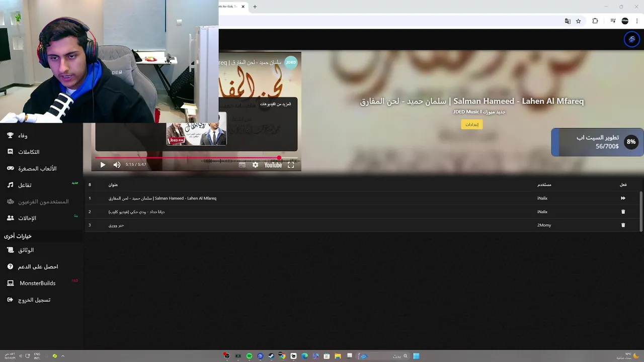
Task: Open the الإحالات sidebar item
Action: 41,218
